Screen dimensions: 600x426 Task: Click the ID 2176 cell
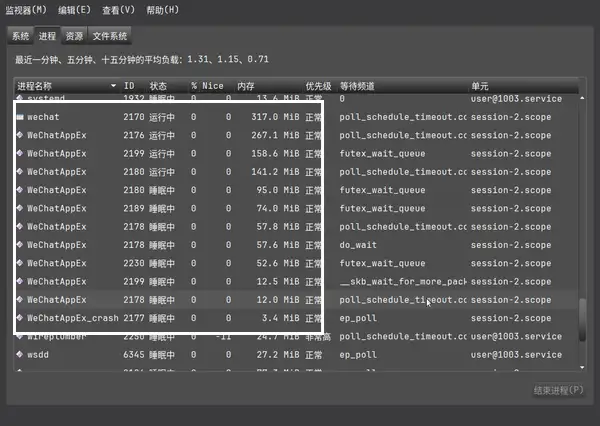134,135
